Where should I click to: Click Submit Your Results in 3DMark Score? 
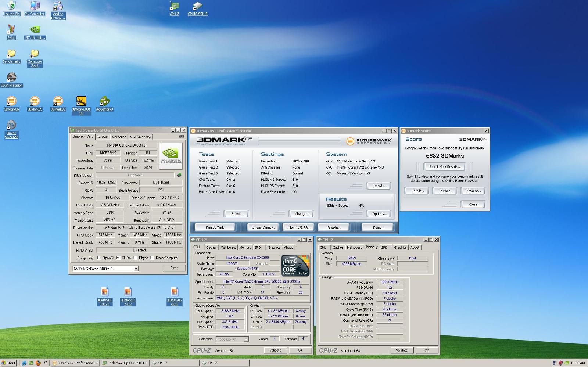click(445, 166)
